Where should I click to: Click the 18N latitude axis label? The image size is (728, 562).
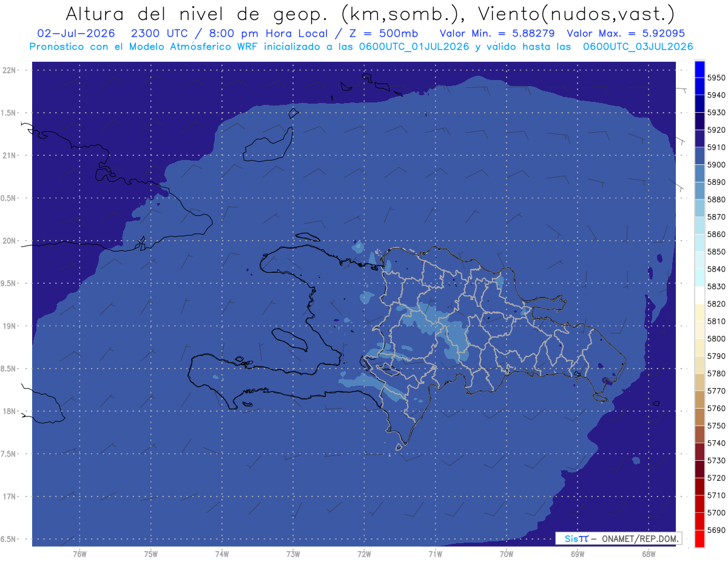10,411
